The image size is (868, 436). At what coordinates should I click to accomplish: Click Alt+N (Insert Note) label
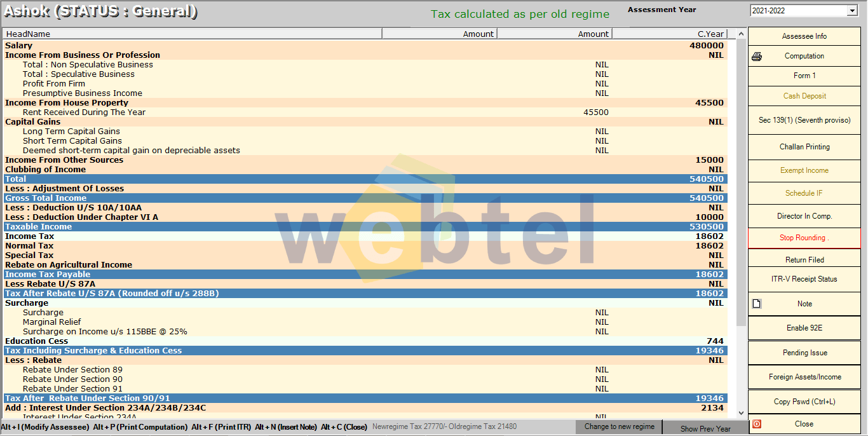[286, 427]
